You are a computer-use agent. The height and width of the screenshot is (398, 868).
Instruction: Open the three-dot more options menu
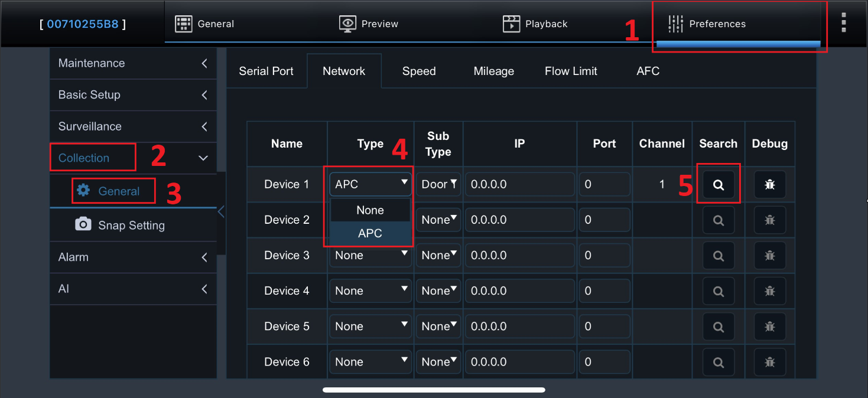[843, 22]
